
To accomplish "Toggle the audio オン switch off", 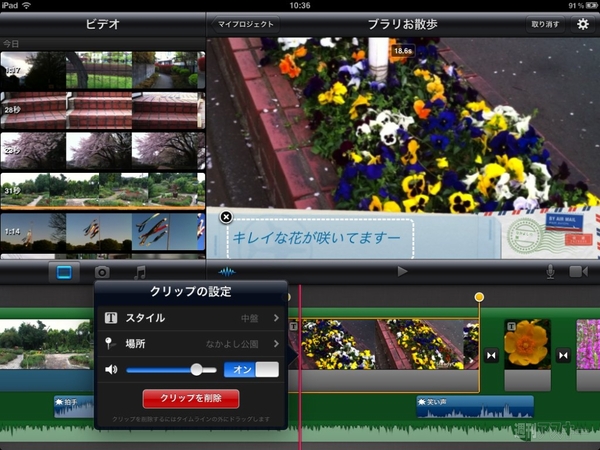I will [251, 370].
